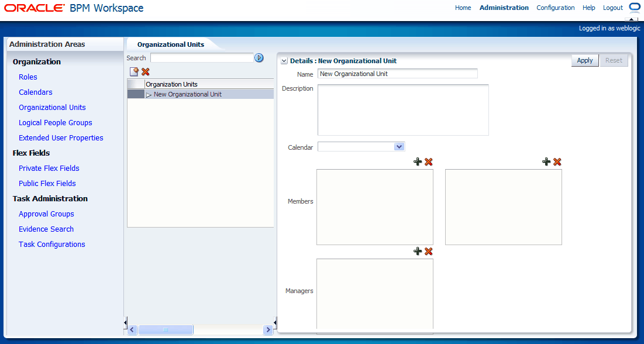
Task: Create a new organizational unit icon
Action: [x=134, y=72]
